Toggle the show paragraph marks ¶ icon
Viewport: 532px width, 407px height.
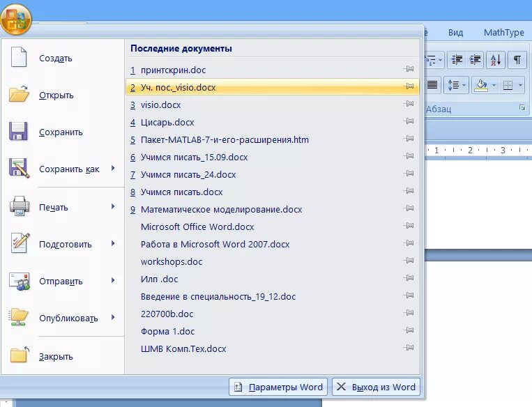[x=517, y=60]
